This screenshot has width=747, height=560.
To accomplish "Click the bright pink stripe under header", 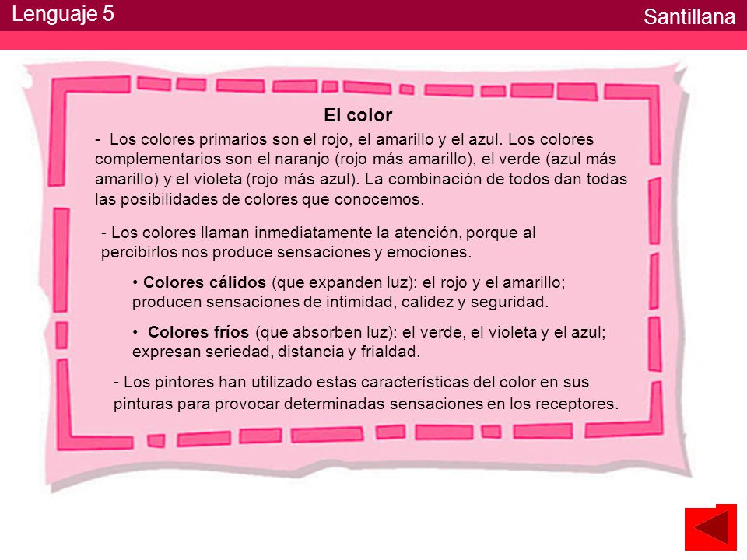I will click(373, 40).
